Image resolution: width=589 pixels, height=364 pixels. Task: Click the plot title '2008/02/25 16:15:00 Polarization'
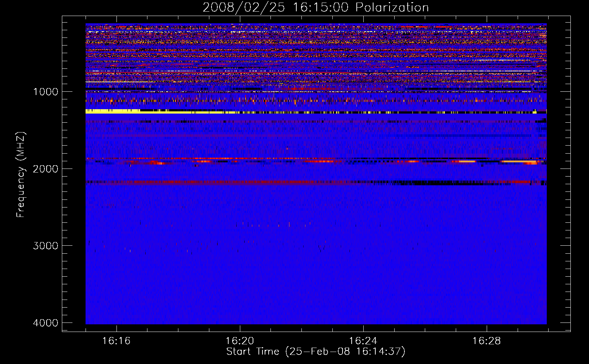coord(316,7)
